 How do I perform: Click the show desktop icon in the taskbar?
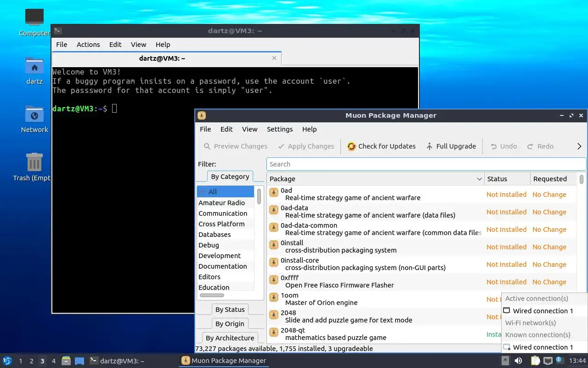pos(79,361)
